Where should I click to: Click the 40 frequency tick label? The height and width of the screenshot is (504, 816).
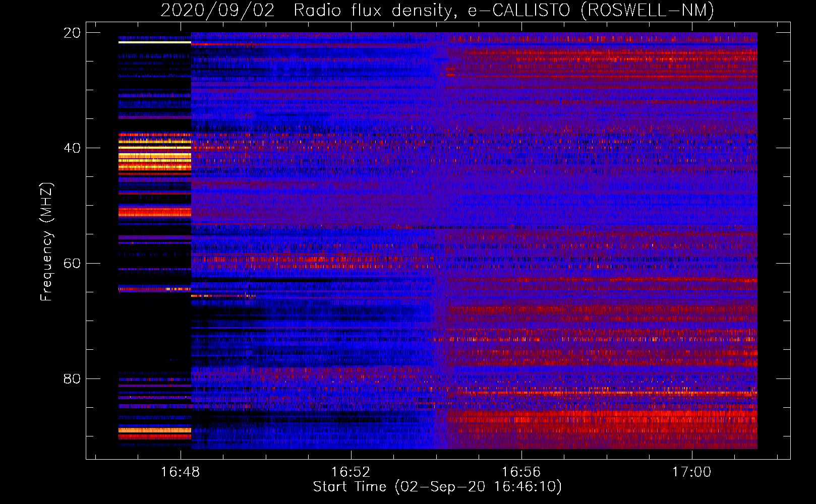click(72, 148)
